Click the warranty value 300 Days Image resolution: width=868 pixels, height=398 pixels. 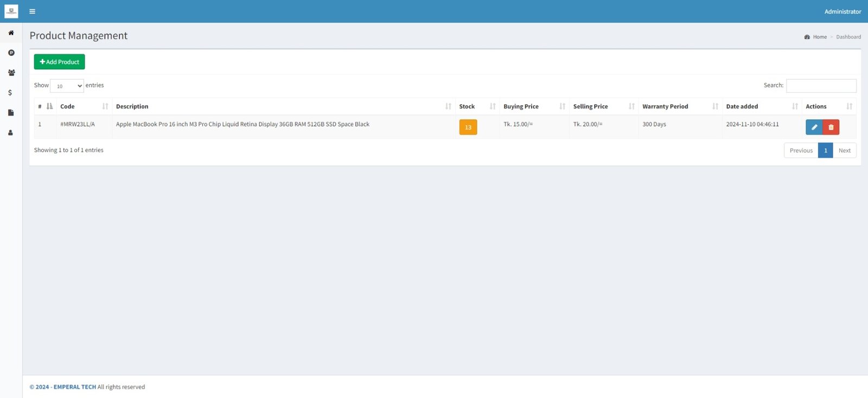pos(654,124)
